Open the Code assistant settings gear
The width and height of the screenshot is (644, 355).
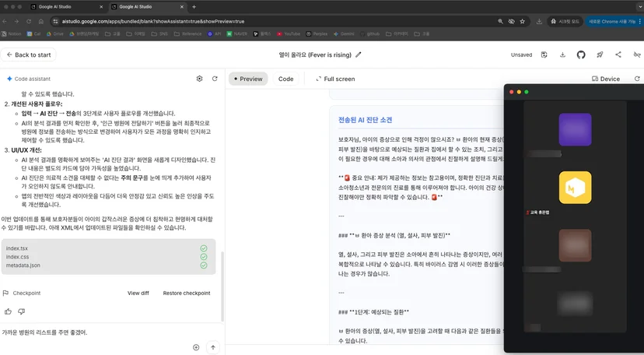199,79
